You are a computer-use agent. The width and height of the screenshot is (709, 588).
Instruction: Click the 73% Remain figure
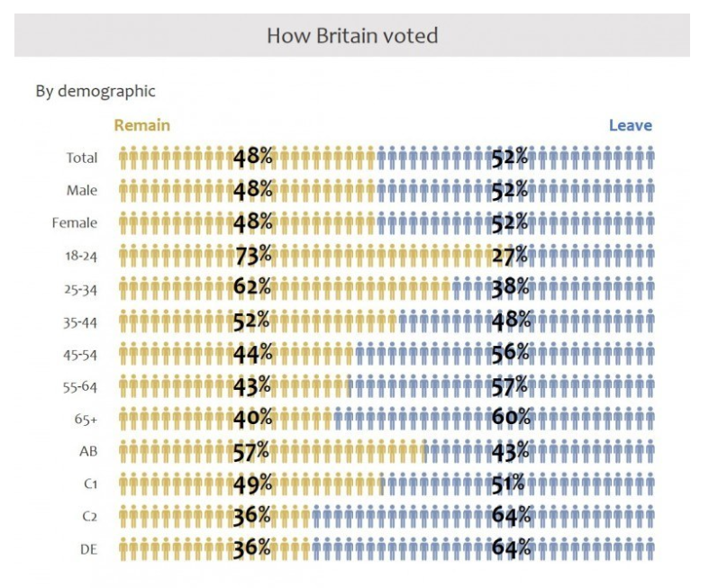(x=252, y=255)
